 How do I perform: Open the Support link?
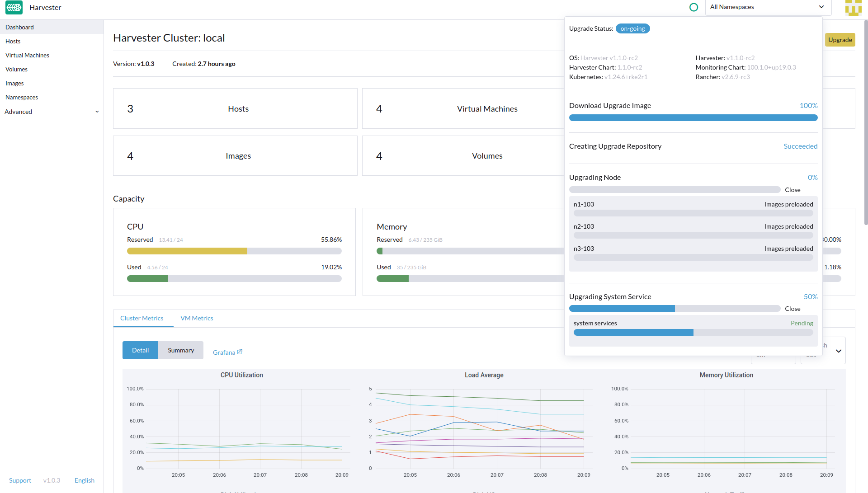pyautogui.click(x=20, y=480)
